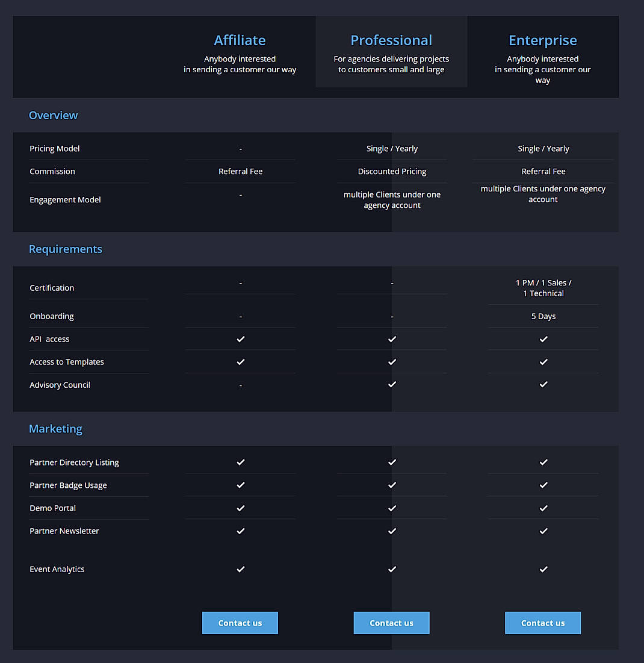Select the Professional plan heading
644x663 pixels.
click(391, 40)
